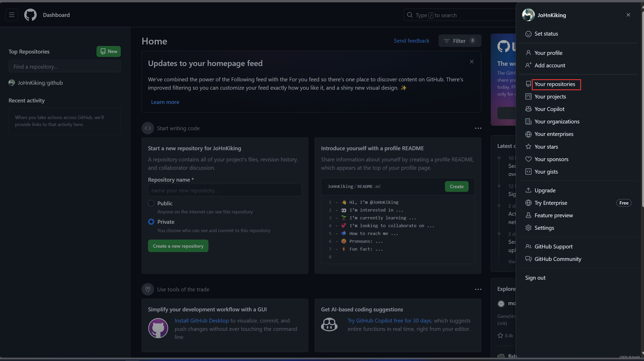Click the Add account icon

[528, 65]
